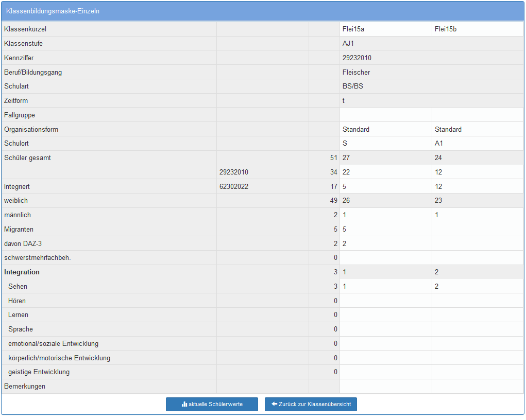526x420 pixels.
Task: Click the Integriert count field for Flei15b
Action: coord(477,186)
